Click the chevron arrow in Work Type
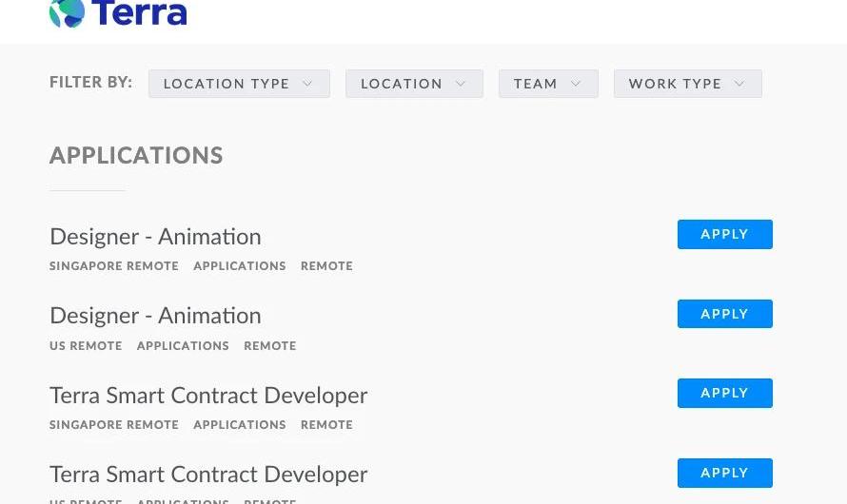 739,84
